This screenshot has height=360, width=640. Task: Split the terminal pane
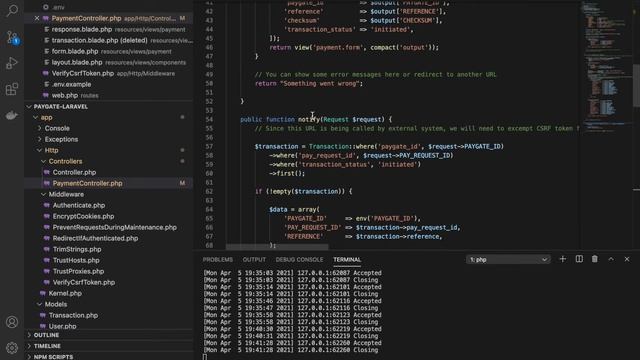579,259
